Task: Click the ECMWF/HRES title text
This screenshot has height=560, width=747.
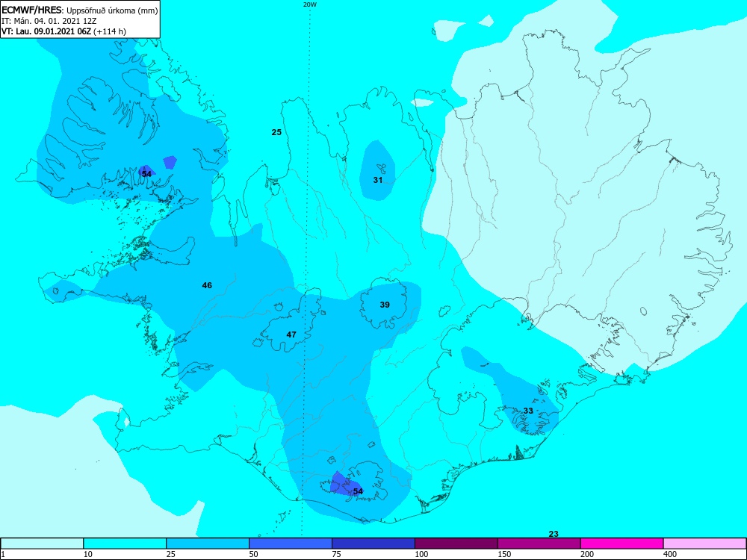Action: 32,10
